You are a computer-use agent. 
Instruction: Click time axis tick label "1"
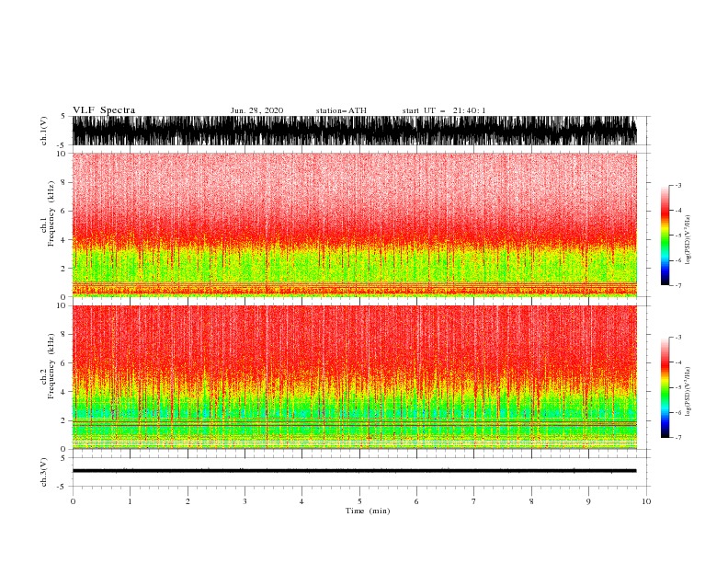pos(130,501)
